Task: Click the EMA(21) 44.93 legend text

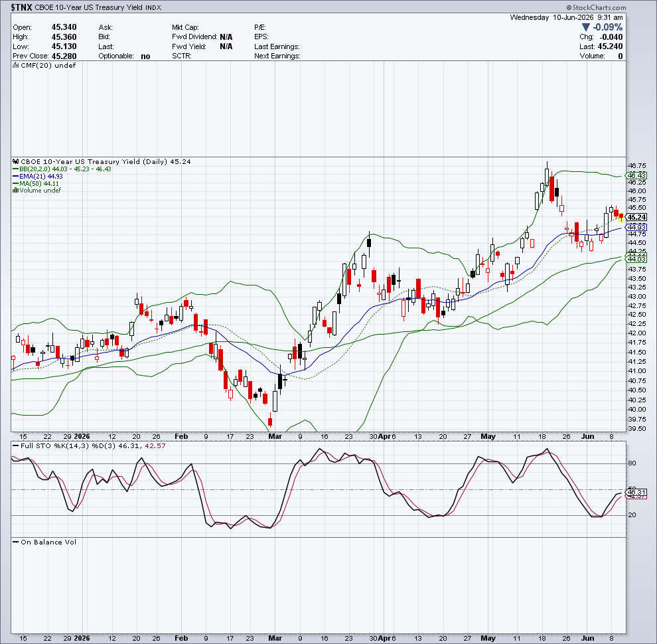Action: pos(41,177)
